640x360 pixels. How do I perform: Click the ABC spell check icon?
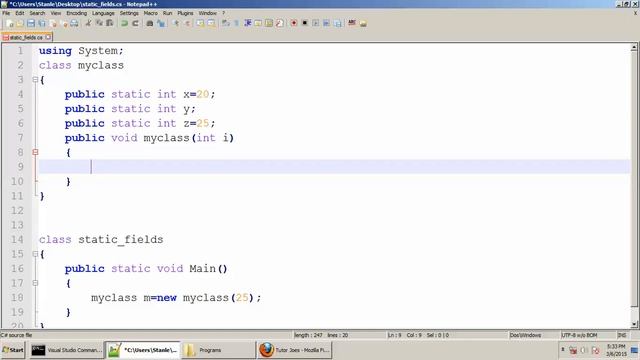[x=352, y=23]
